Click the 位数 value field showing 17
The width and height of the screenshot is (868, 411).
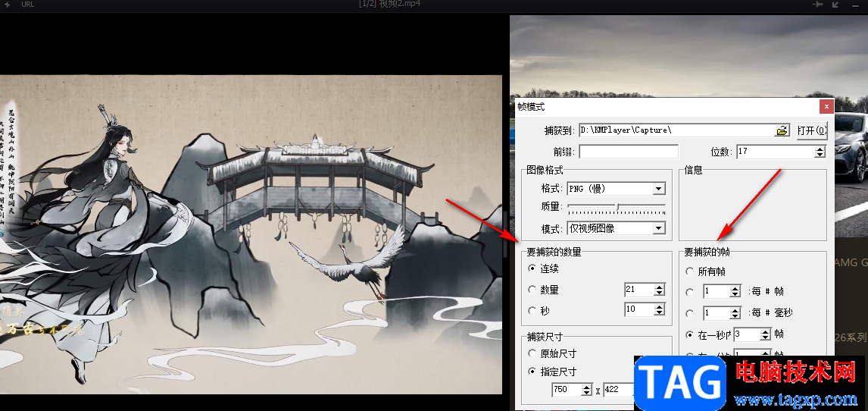775,152
